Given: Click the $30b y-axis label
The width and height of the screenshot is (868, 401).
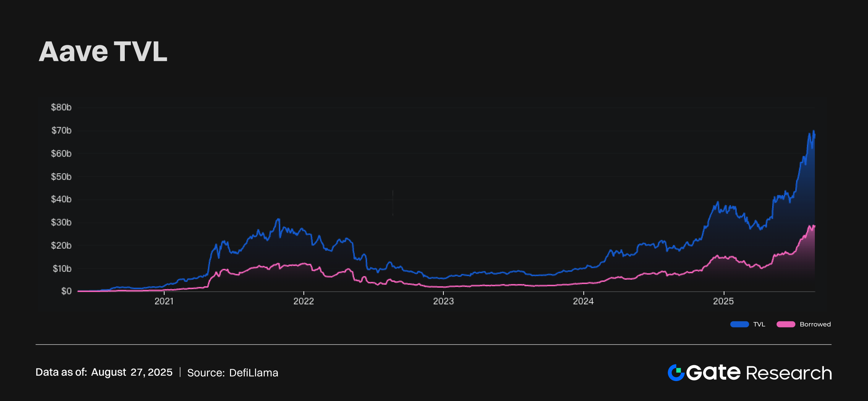Looking at the screenshot, I should 61,223.
